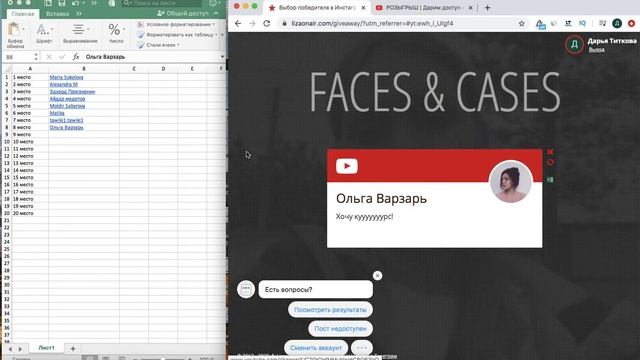Collapse the Excel ribbon with caret
The height and width of the screenshot is (360, 640).
click(x=216, y=13)
